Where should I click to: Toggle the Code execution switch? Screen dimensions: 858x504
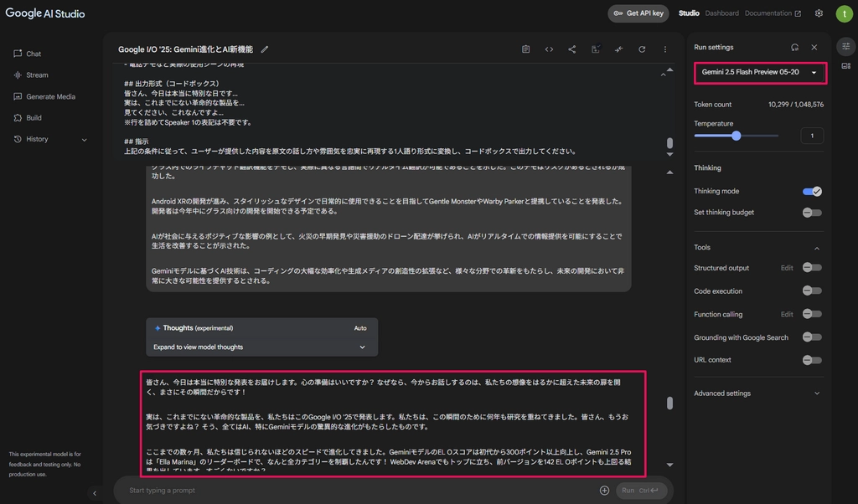click(x=812, y=291)
